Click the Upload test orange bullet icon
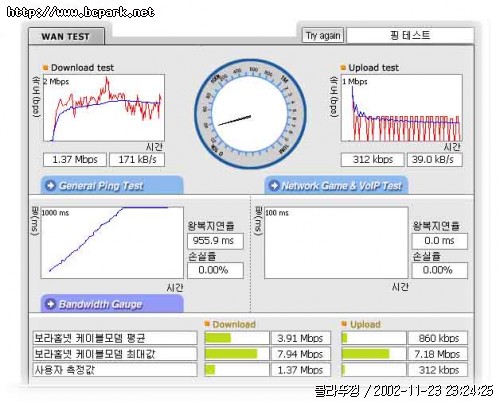The width and height of the screenshot is (500, 403). [x=343, y=68]
